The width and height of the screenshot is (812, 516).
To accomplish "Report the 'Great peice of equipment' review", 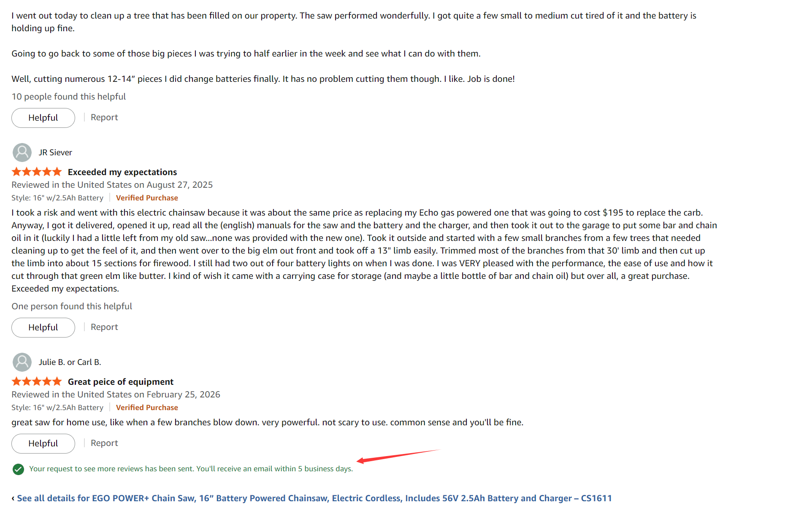I will click(104, 443).
